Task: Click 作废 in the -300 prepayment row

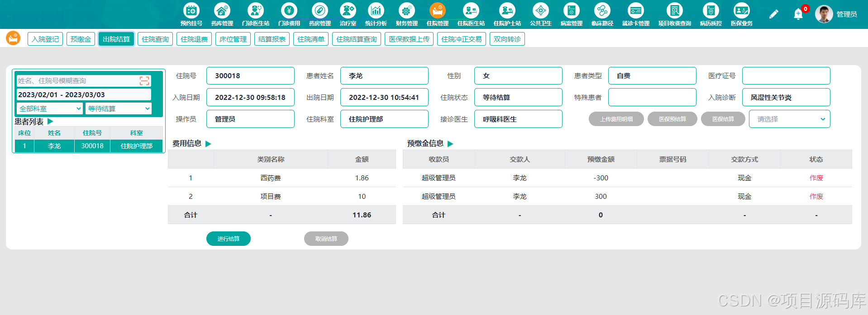Action: click(816, 178)
